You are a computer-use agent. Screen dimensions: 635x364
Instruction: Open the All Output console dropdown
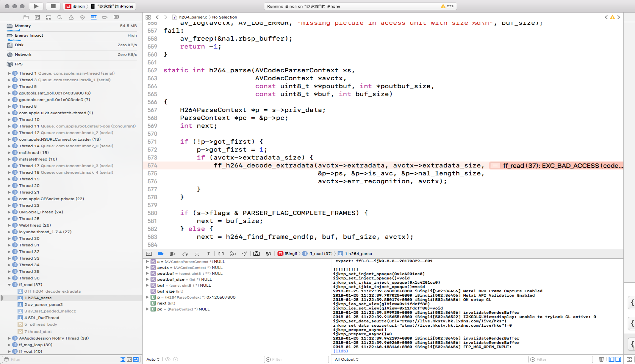pos(347,359)
